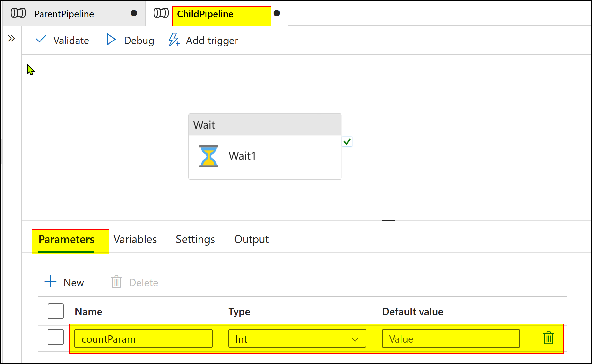Click the ChildPipeline pipeline icon
This screenshot has height=364, width=592.
point(161,13)
